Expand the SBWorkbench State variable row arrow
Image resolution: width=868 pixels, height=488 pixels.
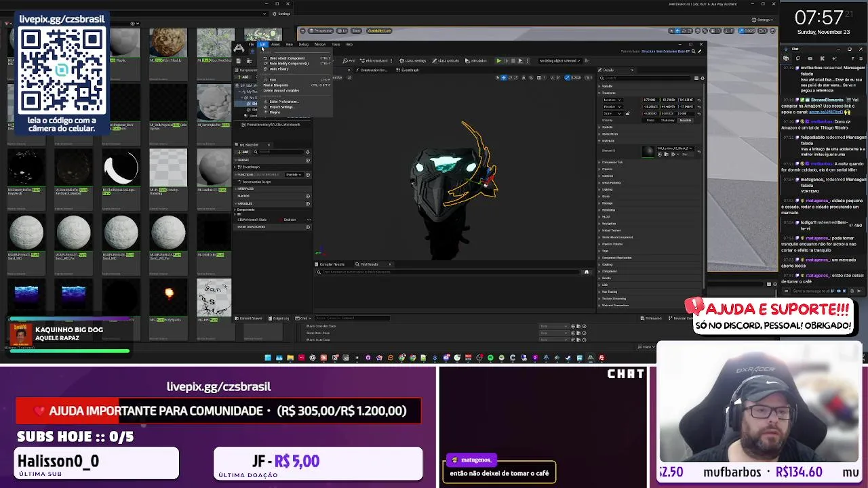[x=309, y=220]
